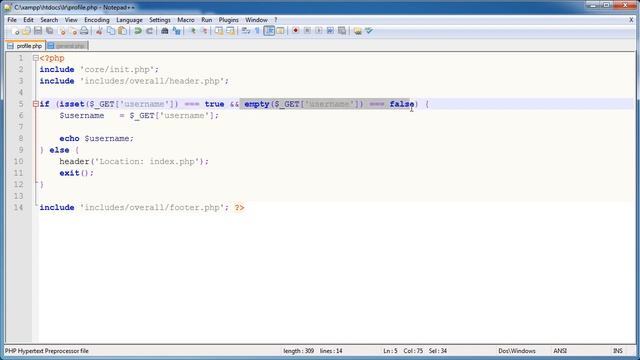640x360 pixels.
Task: Toggle synchronize vertical scrolling icon
Action: (219, 31)
